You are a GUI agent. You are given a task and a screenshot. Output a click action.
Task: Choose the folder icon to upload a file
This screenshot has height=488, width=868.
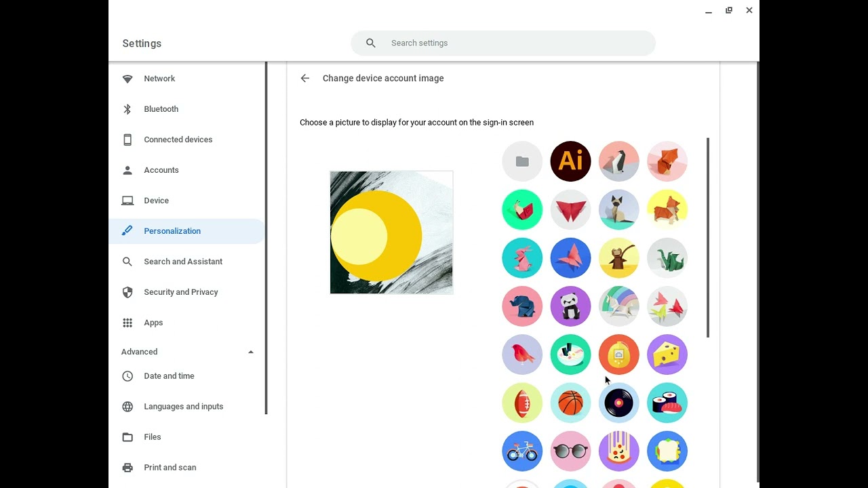click(x=522, y=161)
